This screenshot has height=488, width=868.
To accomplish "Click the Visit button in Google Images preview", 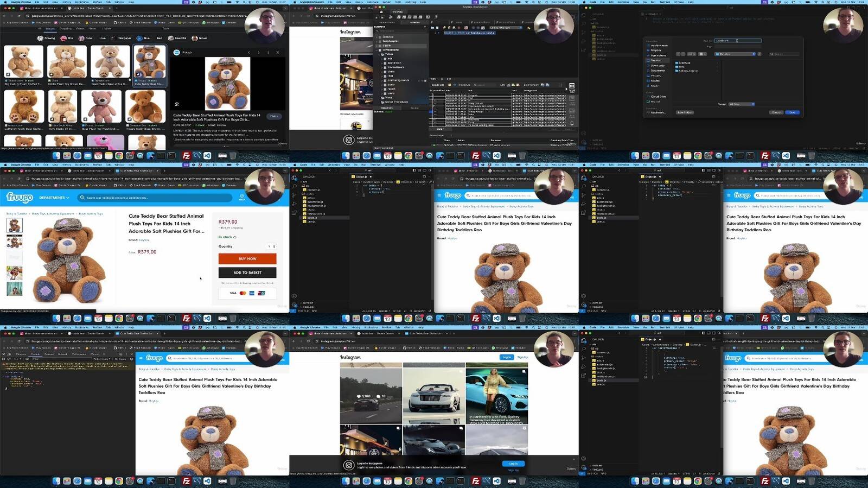I will pyautogui.click(x=274, y=116).
